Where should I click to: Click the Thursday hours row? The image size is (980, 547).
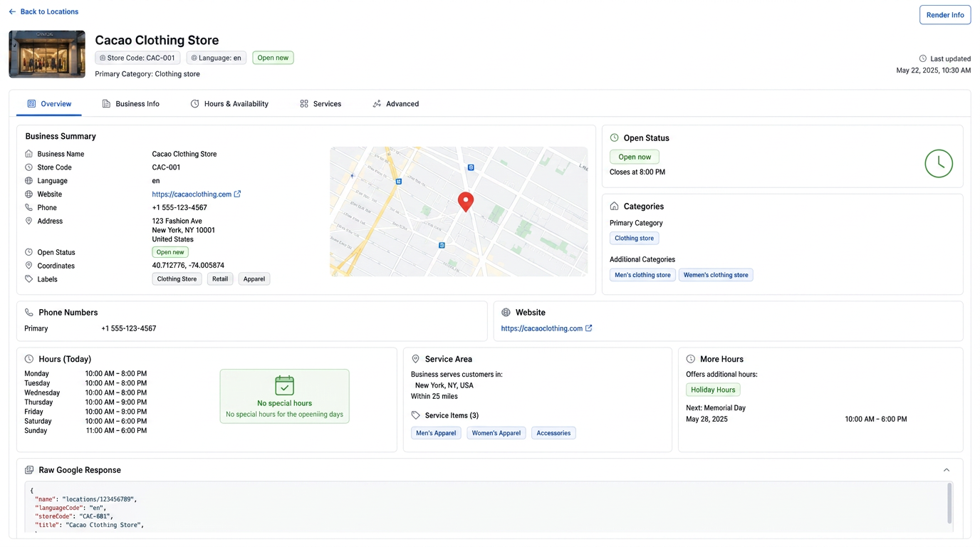tap(85, 402)
